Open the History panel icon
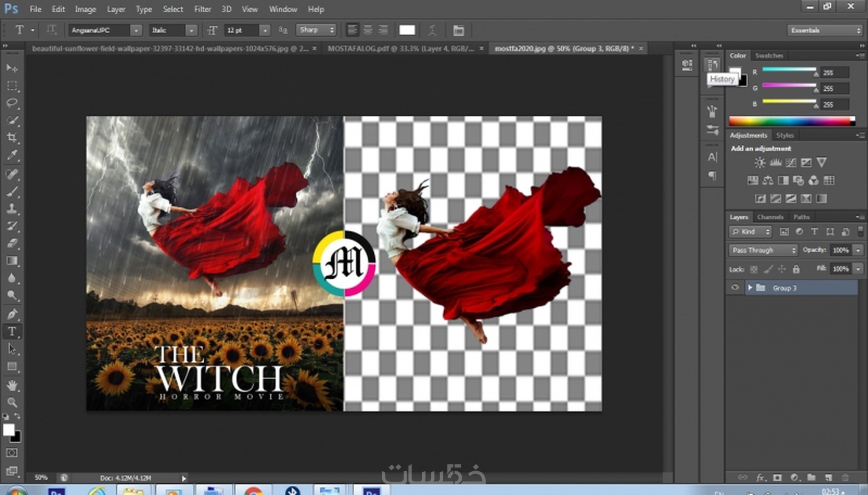This screenshot has height=495, width=868. pyautogui.click(x=712, y=64)
